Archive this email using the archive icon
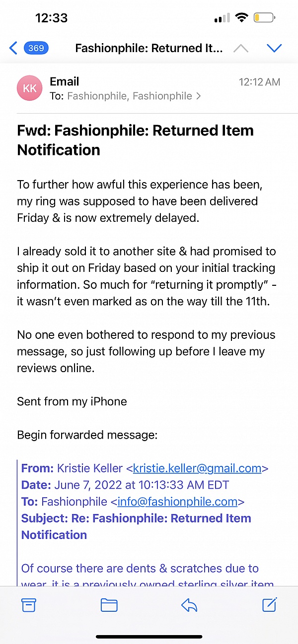298x644 pixels. tap(29, 605)
